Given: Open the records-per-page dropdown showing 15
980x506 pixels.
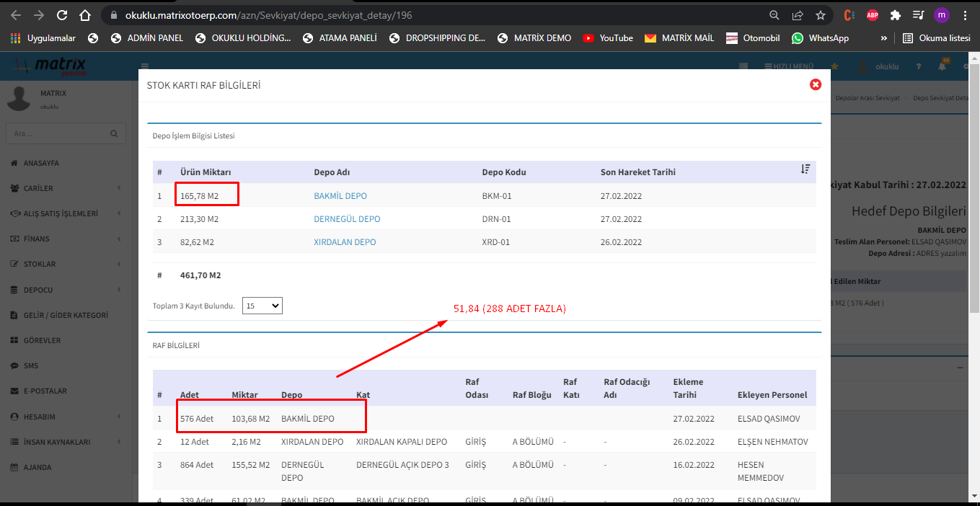Looking at the screenshot, I should (x=262, y=306).
